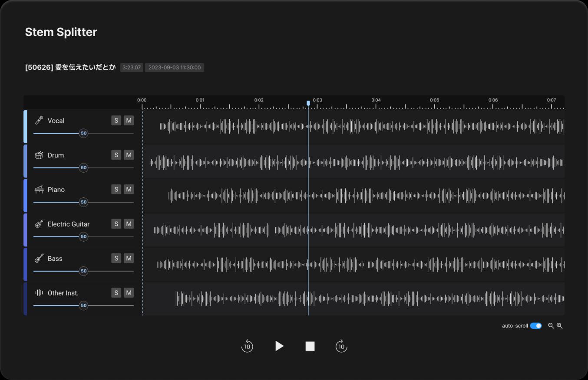Click the Play button
This screenshot has width=588, height=380.
pyautogui.click(x=279, y=346)
